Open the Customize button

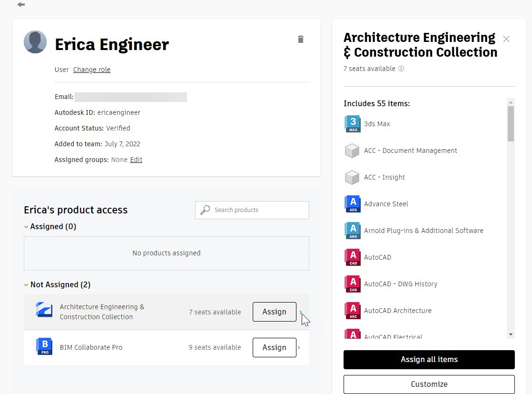coord(429,384)
